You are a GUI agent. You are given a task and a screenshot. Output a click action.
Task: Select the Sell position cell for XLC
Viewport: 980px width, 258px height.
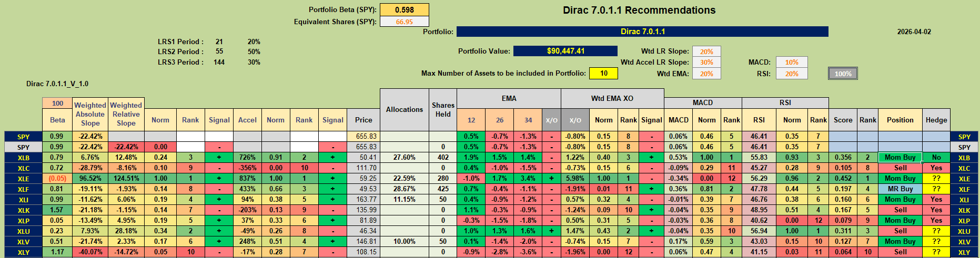pyautogui.click(x=900, y=168)
